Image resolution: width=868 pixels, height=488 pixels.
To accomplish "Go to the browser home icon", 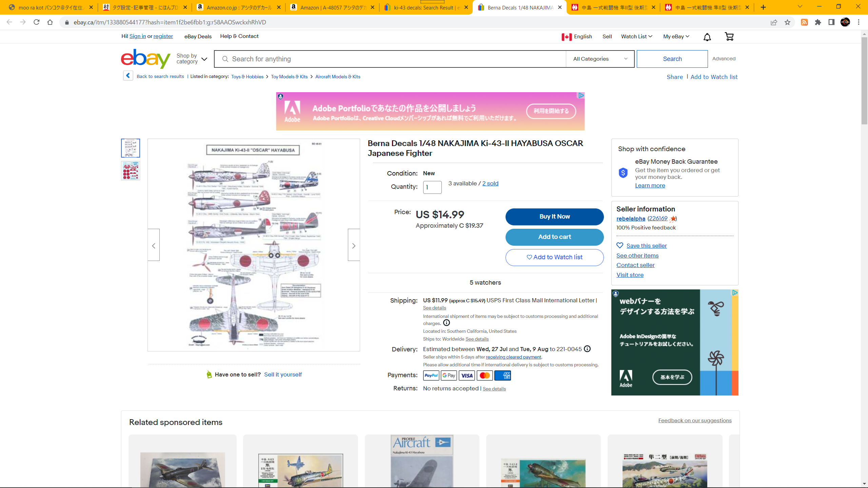I will click(x=50, y=22).
